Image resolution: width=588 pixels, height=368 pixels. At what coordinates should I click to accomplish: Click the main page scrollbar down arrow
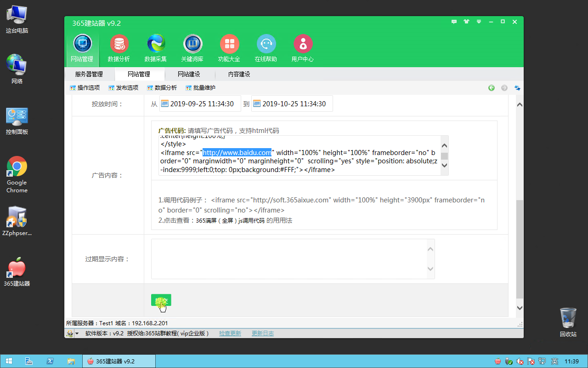(520, 308)
